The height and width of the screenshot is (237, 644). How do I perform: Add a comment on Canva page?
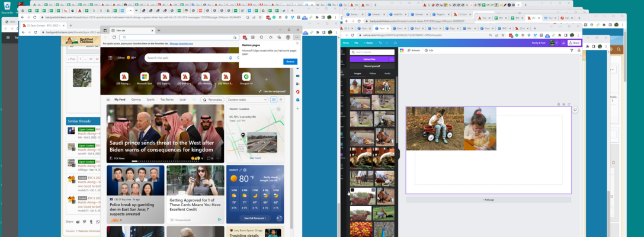(575, 110)
